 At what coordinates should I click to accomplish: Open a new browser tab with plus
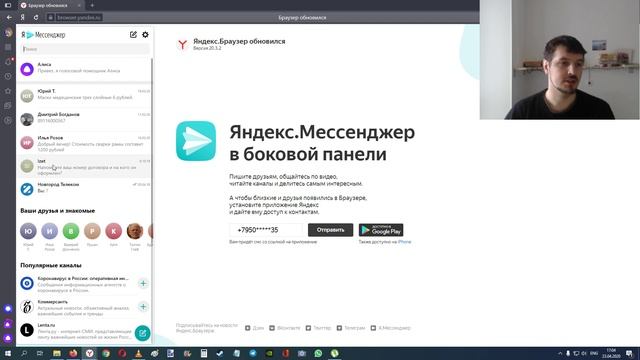92,5
